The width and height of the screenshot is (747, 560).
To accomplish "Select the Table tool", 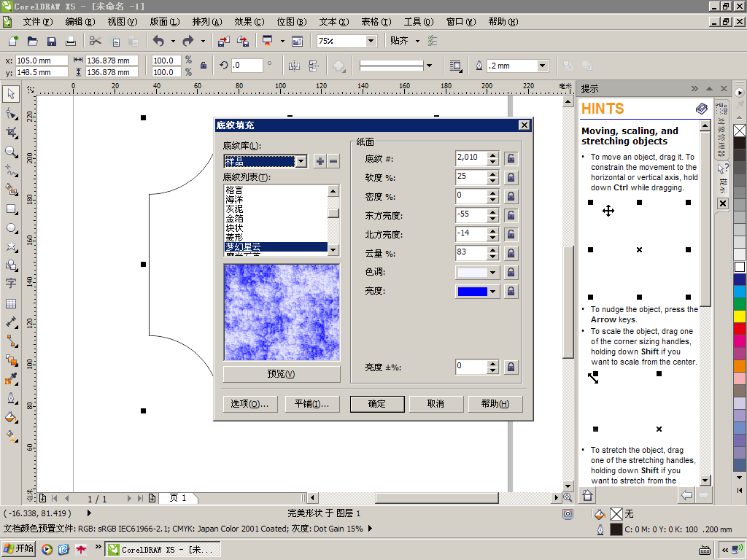I will (12, 303).
